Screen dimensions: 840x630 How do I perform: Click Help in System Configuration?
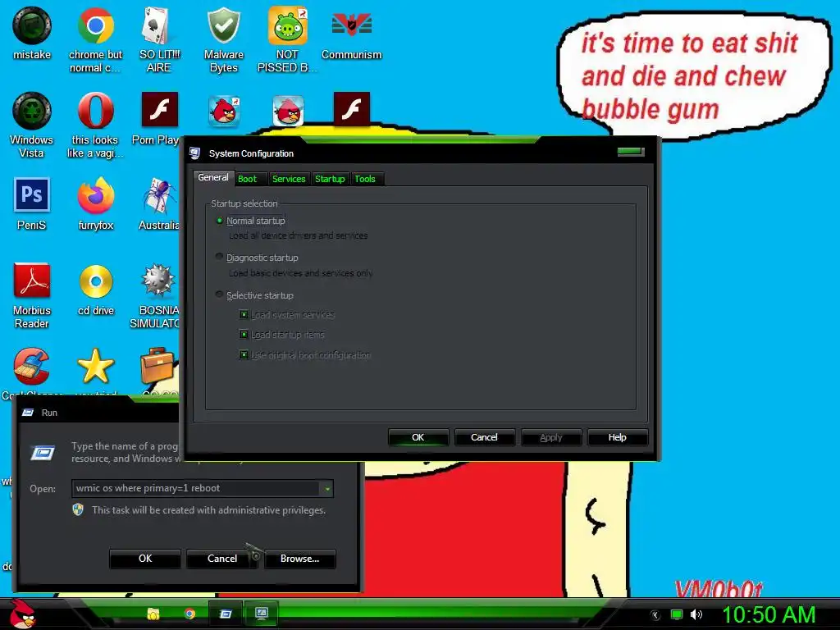pos(617,437)
